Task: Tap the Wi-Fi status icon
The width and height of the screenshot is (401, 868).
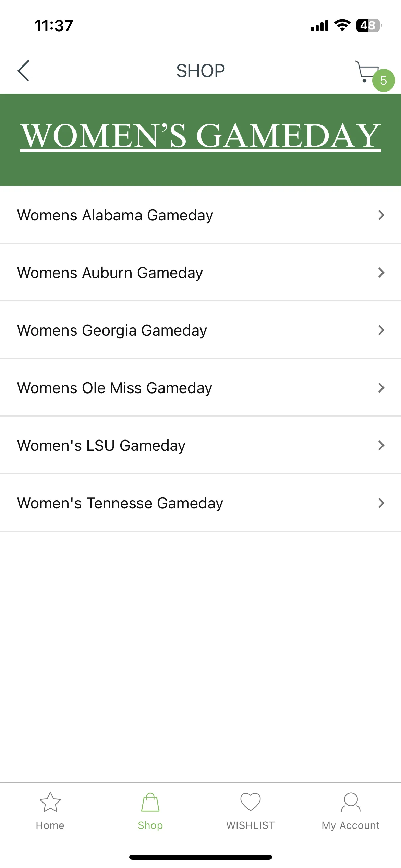Action: [x=342, y=25]
